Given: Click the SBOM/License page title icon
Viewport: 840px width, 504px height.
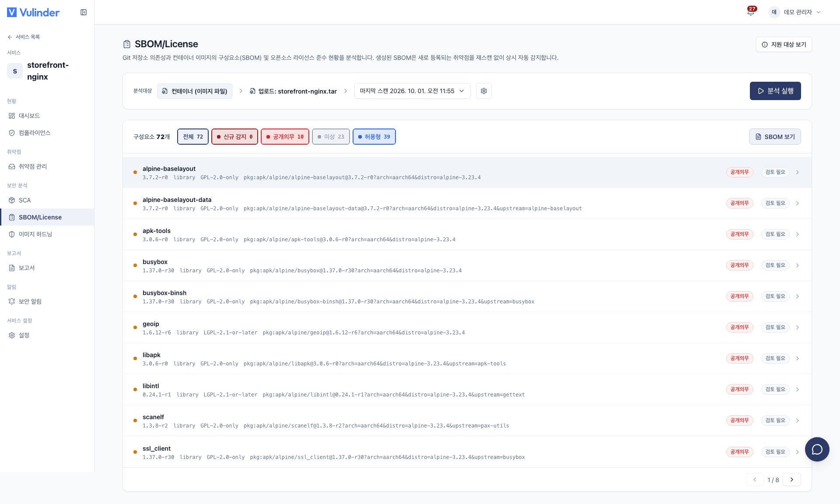Looking at the screenshot, I should pos(127,44).
